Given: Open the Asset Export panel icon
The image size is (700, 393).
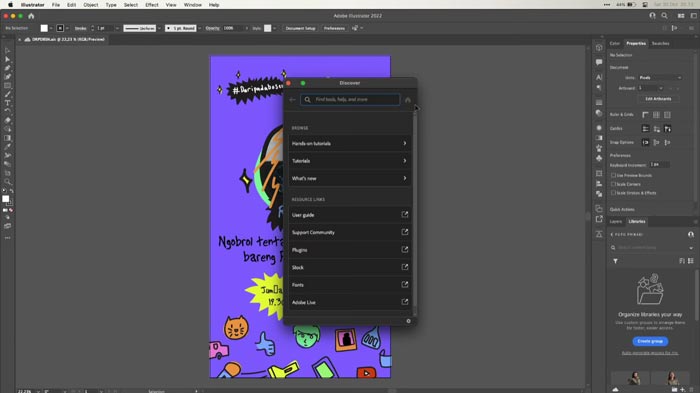Looking at the screenshot, I should coord(599,219).
